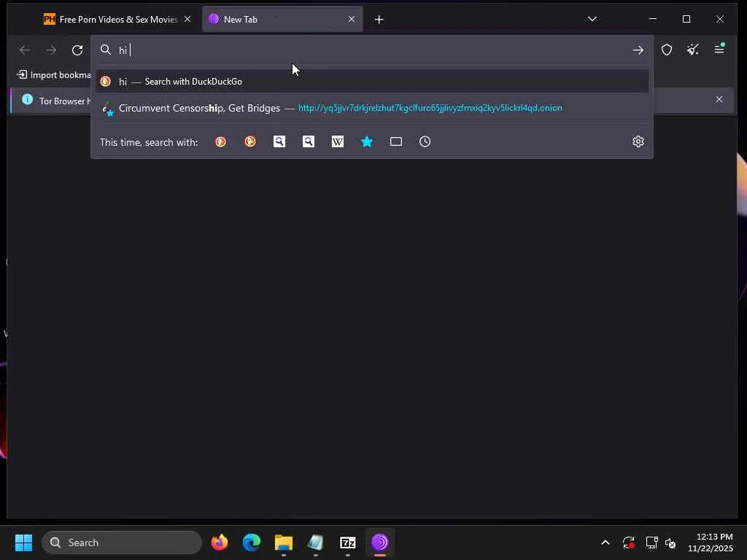The height and width of the screenshot is (560, 747).
Task: Dismiss the Tor Browser notification bar
Action: (x=719, y=99)
